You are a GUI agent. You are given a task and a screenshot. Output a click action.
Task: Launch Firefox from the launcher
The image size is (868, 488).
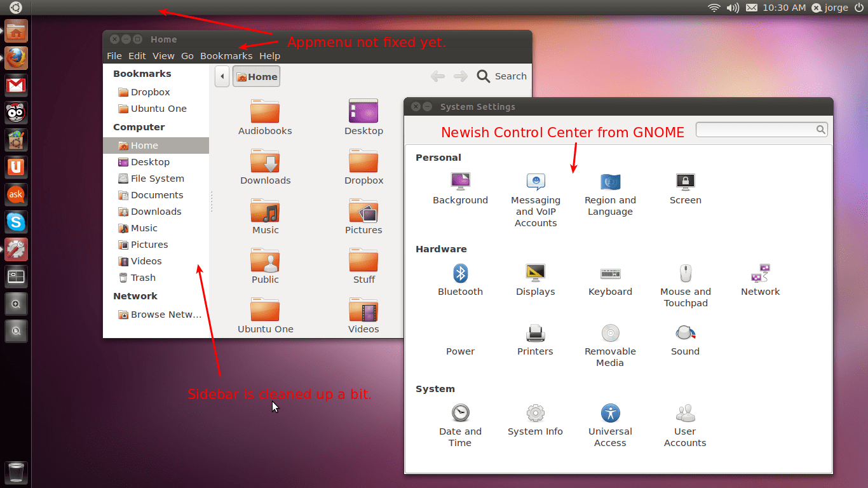click(16, 58)
